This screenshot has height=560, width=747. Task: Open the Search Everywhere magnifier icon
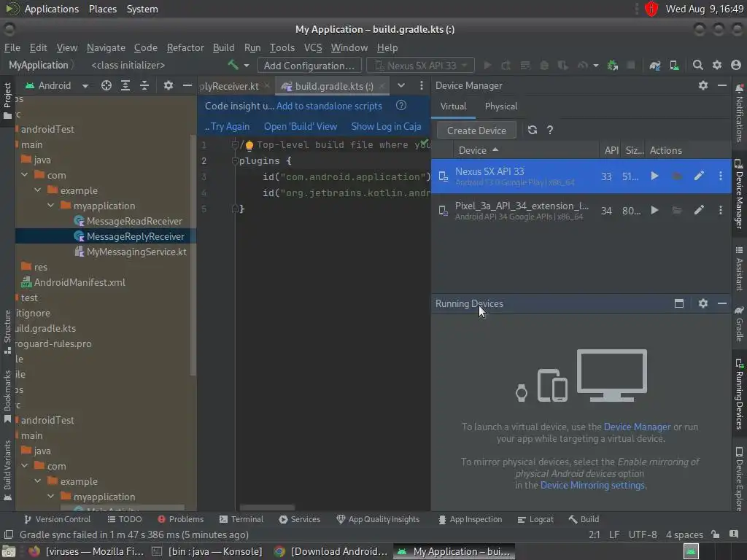[698, 65]
